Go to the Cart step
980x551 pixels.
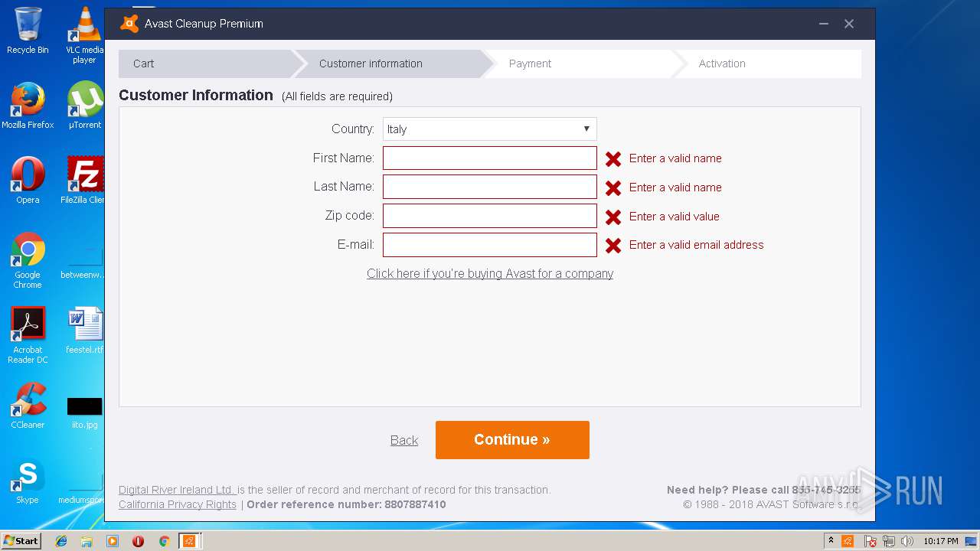click(205, 64)
